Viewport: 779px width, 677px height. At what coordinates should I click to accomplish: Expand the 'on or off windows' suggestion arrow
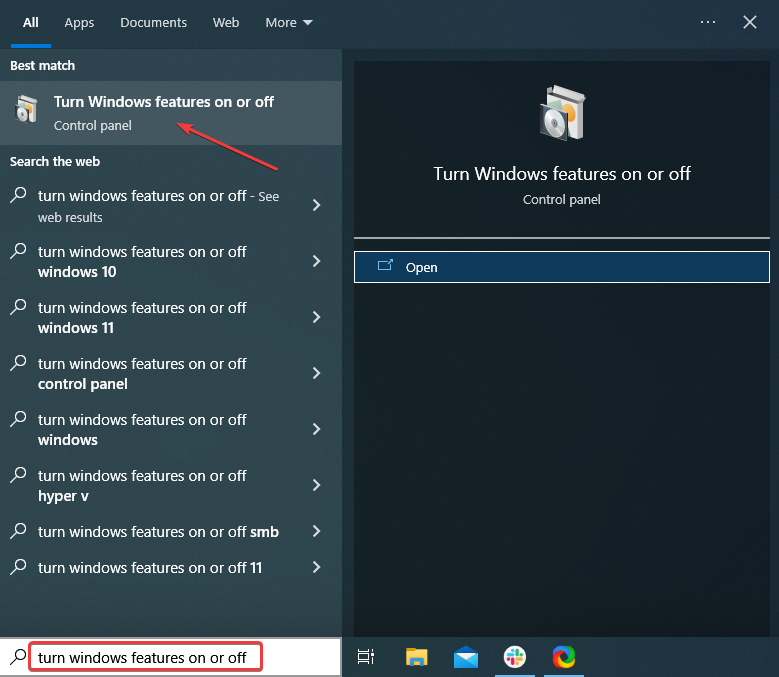(316, 429)
